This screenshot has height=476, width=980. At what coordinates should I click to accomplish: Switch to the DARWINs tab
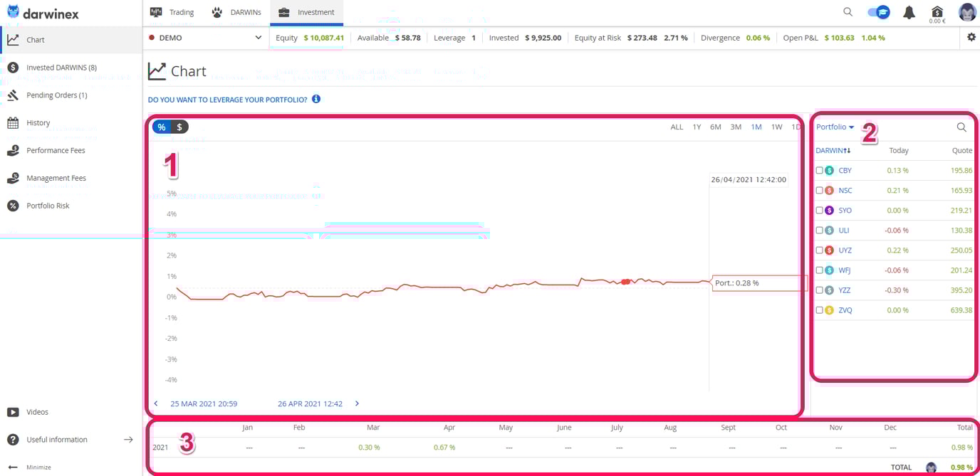[237, 12]
